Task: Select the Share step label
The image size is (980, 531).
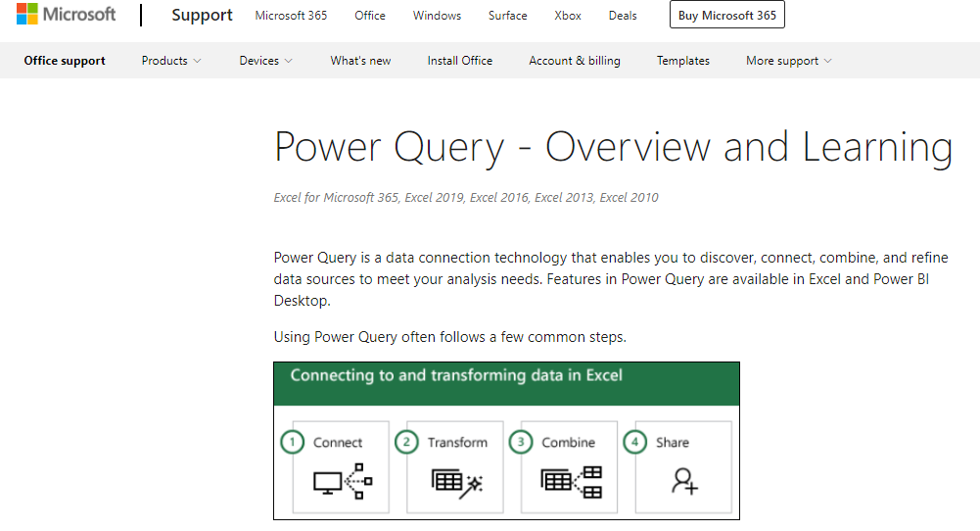Action: (673, 442)
